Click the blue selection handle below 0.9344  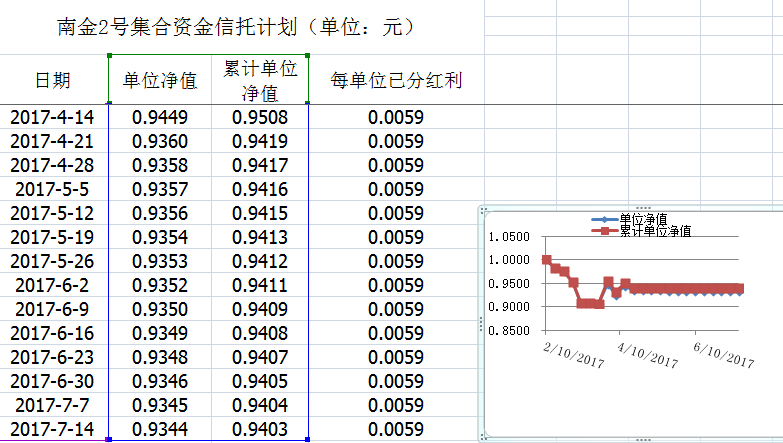click(x=108, y=439)
